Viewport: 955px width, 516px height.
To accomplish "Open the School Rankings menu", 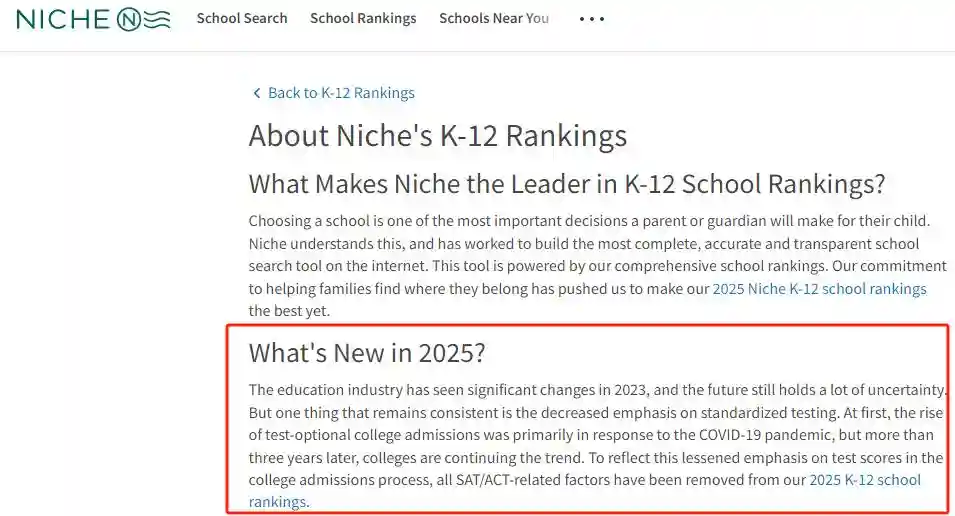I will (x=363, y=18).
